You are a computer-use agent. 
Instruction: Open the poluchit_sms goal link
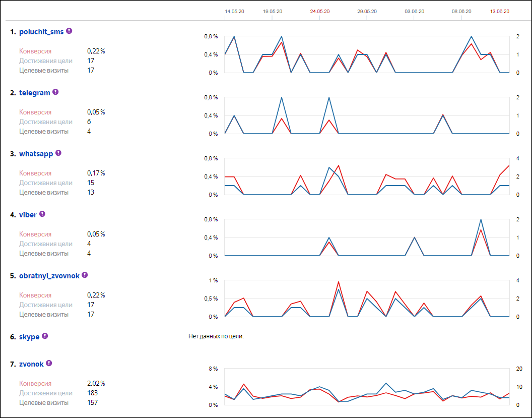[41, 32]
